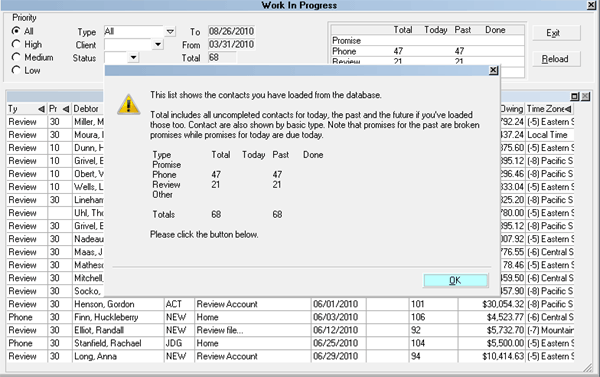
Task: Select the Medium priority radio button
Action: point(16,57)
